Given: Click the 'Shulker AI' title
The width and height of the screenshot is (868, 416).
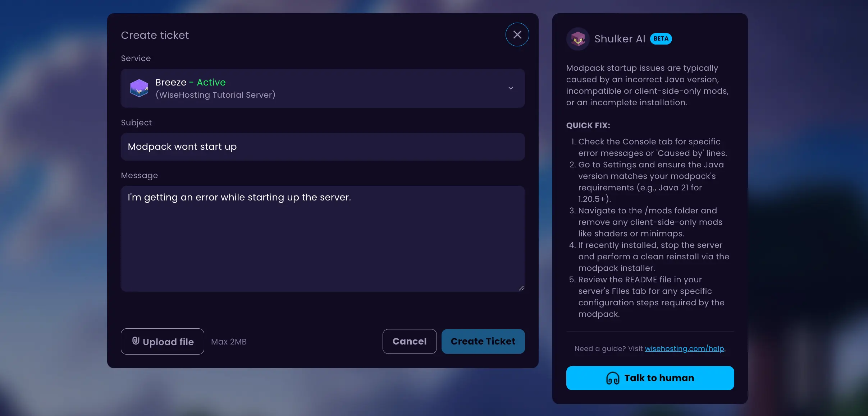Looking at the screenshot, I should 620,39.
